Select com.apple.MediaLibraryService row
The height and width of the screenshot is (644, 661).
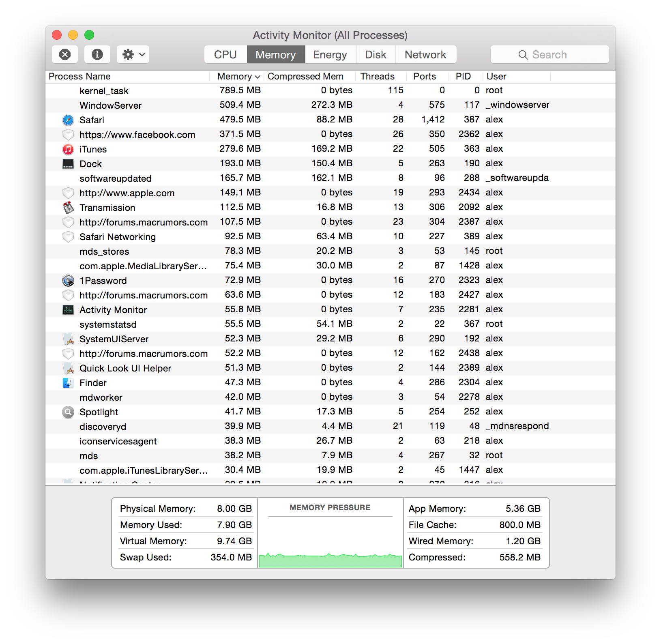[330, 266]
